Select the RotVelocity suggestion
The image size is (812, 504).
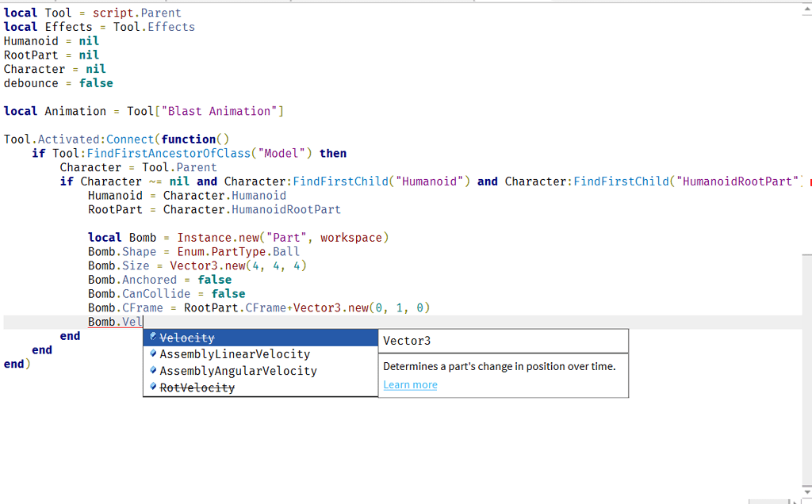tap(197, 388)
